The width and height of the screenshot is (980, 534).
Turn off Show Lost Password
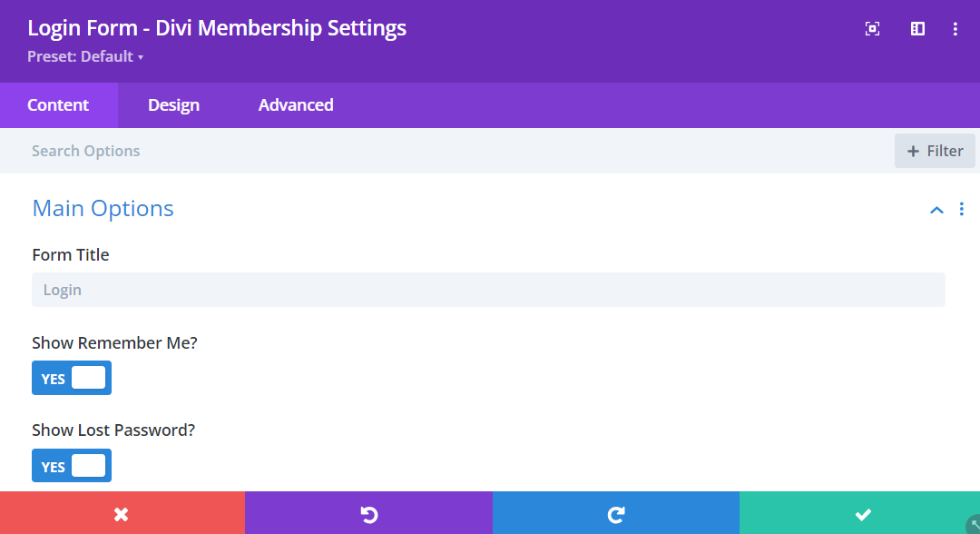point(72,465)
